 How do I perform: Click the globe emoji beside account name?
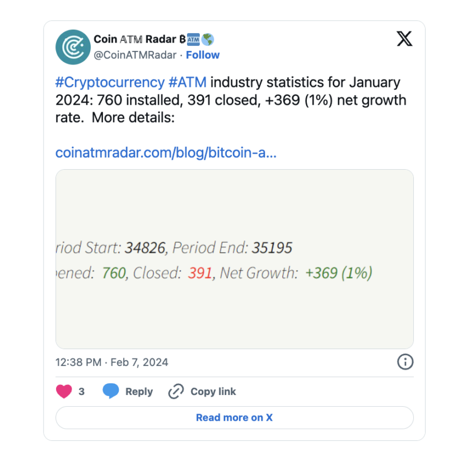(x=208, y=39)
